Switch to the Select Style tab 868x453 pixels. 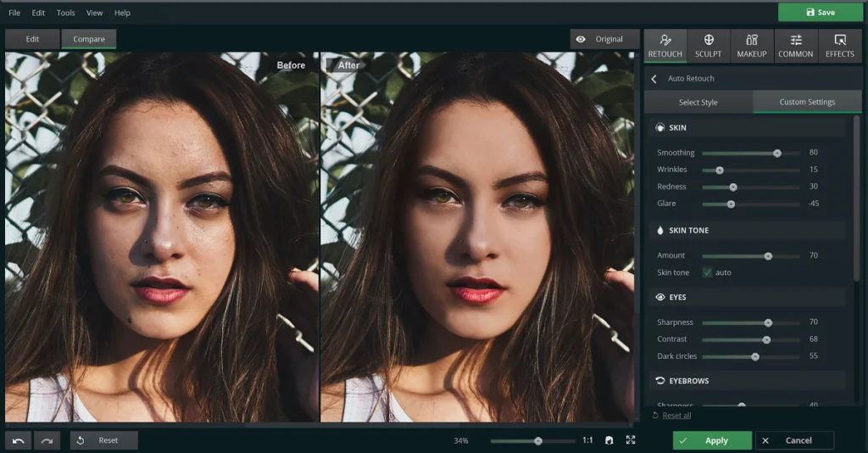click(x=698, y=102)
